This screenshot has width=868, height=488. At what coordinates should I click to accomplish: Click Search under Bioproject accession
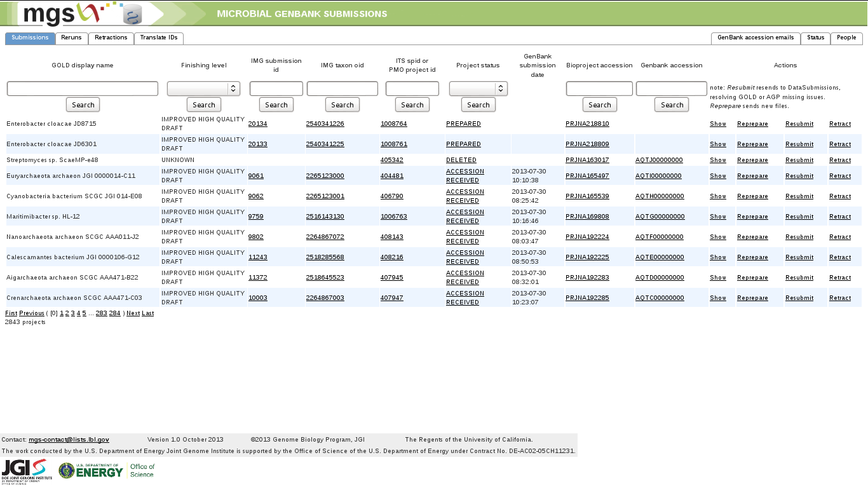pos(600,105)
